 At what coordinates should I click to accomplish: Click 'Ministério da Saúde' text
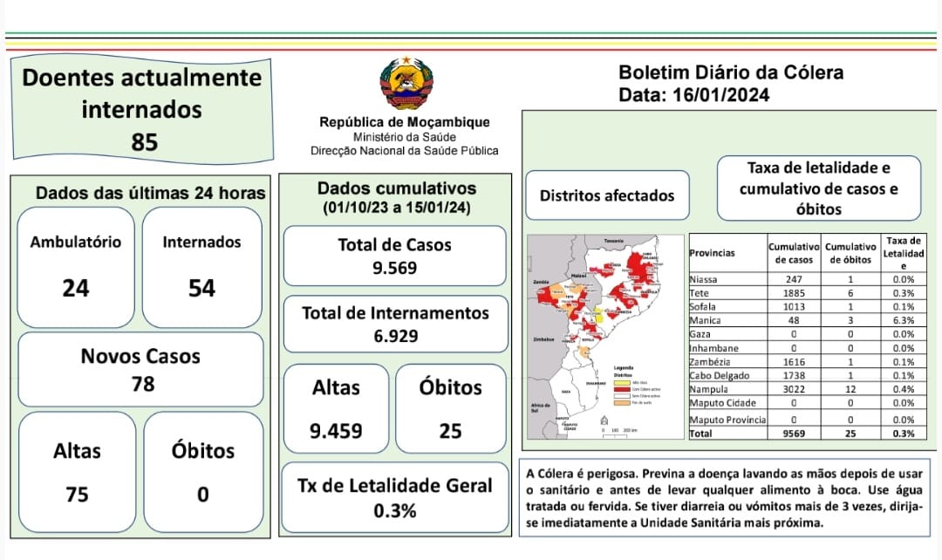pyautogui.click(x=405, y=137)
